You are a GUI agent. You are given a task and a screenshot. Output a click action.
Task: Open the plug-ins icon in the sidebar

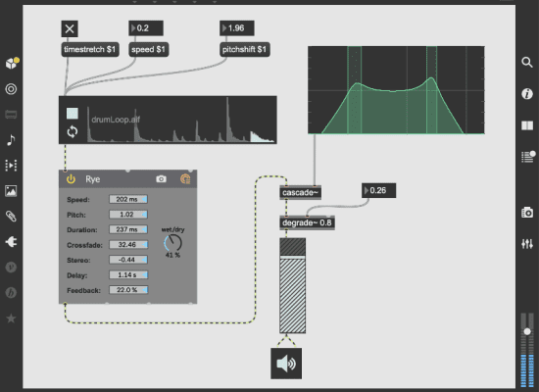coord(11,242)
